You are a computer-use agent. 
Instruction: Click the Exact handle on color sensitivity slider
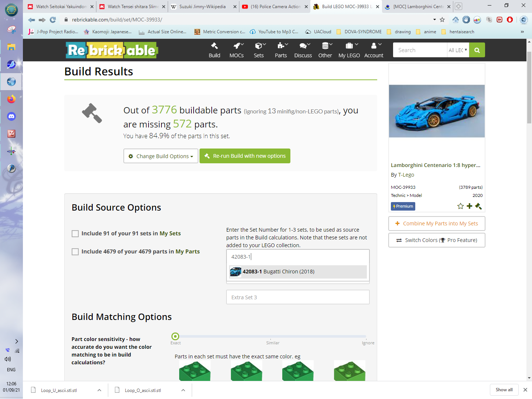[175, 336]
